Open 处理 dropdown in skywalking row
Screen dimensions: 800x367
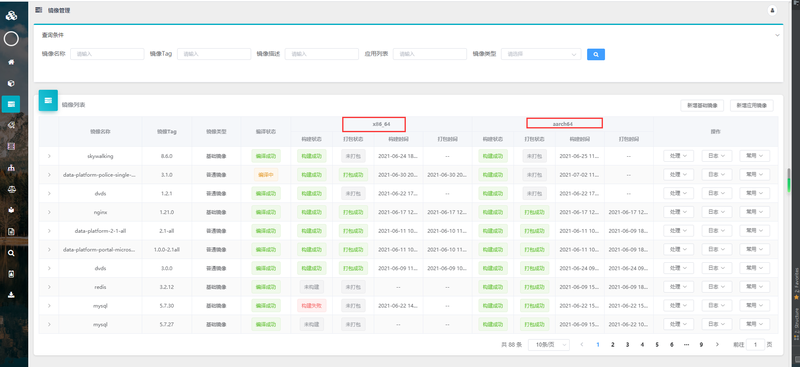(678, 156)
